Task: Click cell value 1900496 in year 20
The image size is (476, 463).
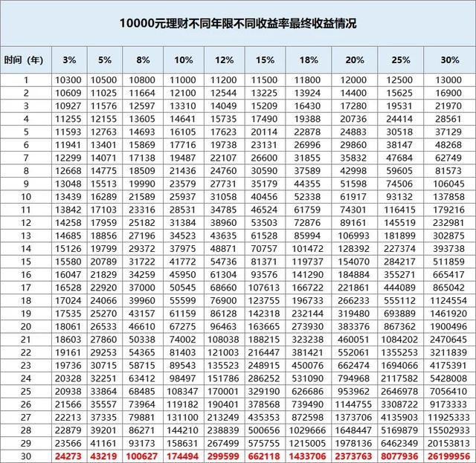Action: tap(448, 326)
